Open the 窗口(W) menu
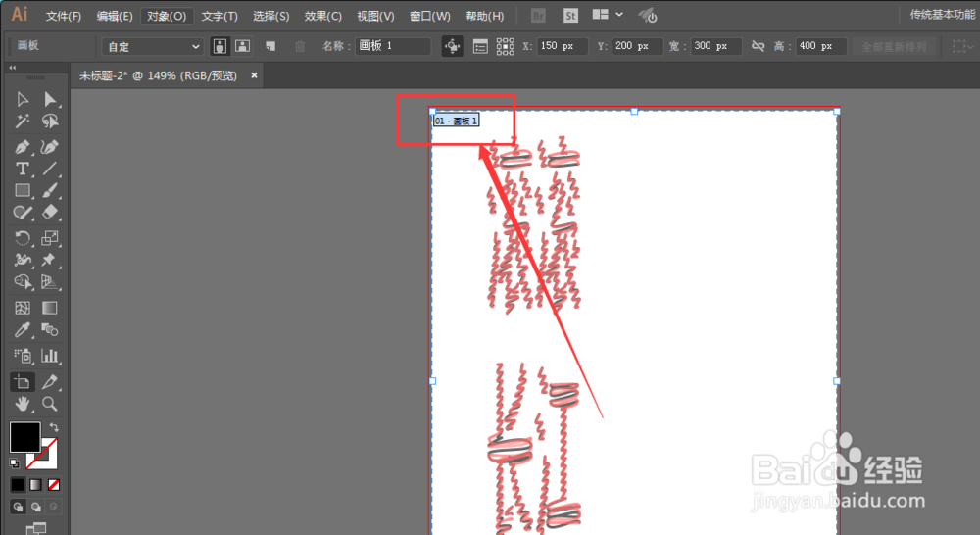Image resolution: width=980 pixels, height=535 pixels. (x=429, y=16)
